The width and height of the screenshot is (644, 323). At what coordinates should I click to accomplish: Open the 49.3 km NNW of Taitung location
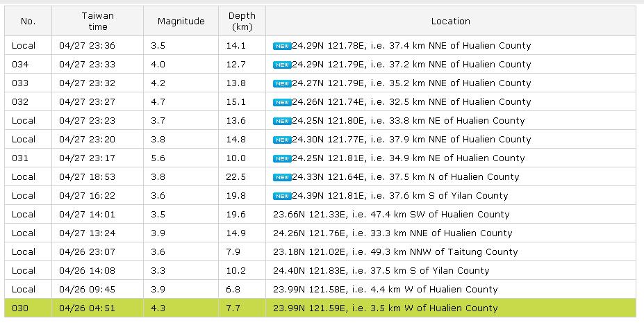[x=395, y=252]
